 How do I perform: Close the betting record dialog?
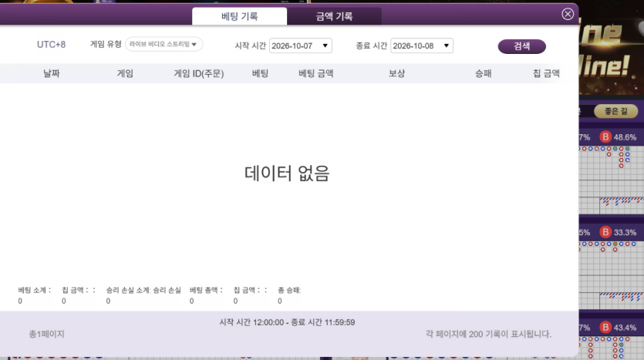click(x=567, y=15)
